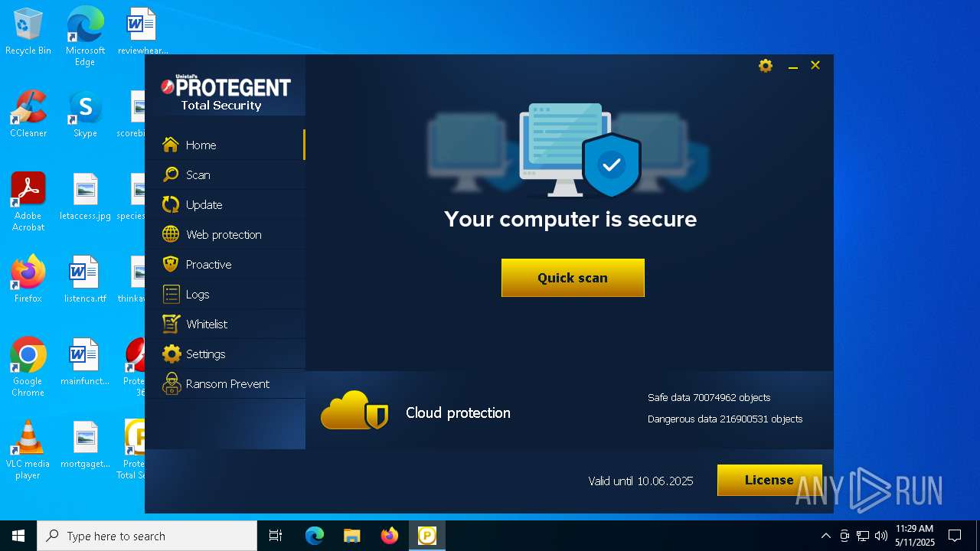Click the Proactive shield icon
This screenshot has width=980, height=551.
pos(171,264)
